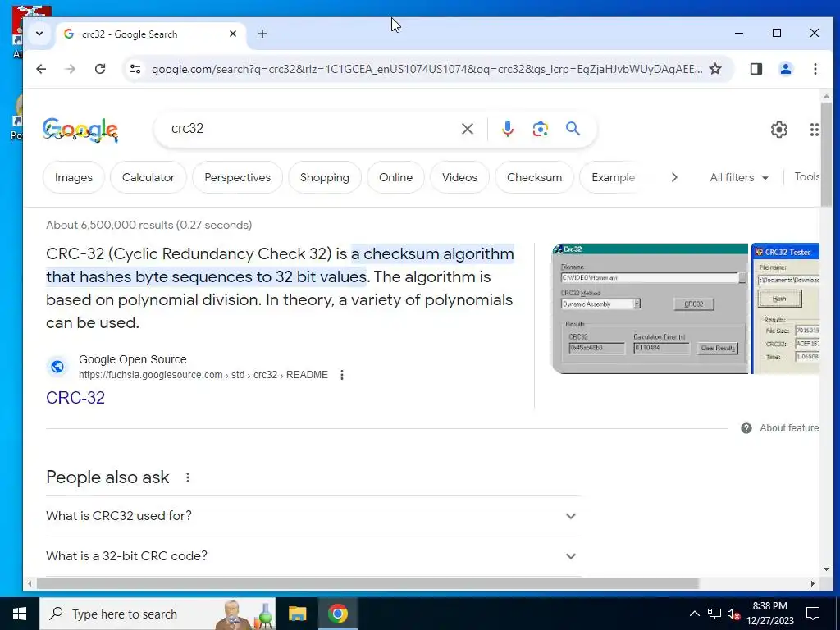Open File Explorer from taskbar
Screen dimensions: 840x630
(297, 614)
